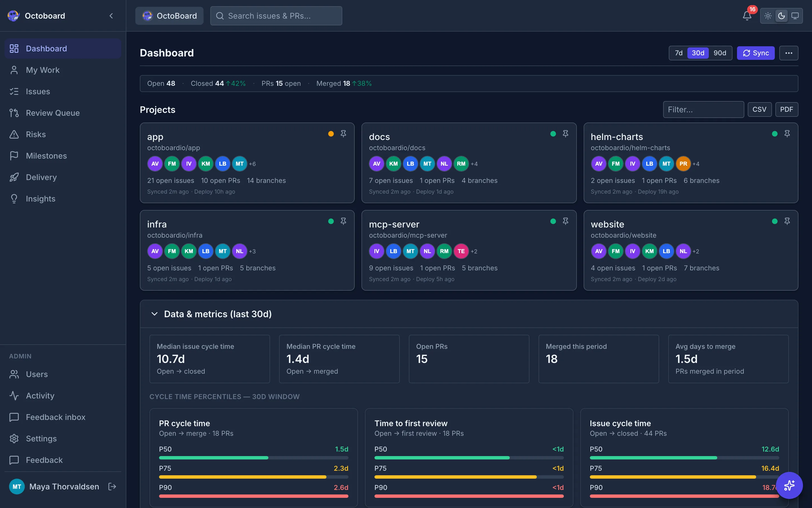Open Feedback inbox
Screen dimensions: 812x508
63,417
